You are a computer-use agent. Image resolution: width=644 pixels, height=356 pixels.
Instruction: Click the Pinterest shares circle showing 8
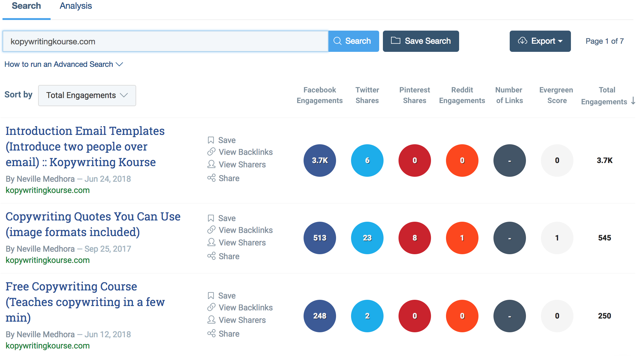tap(415, 238)
